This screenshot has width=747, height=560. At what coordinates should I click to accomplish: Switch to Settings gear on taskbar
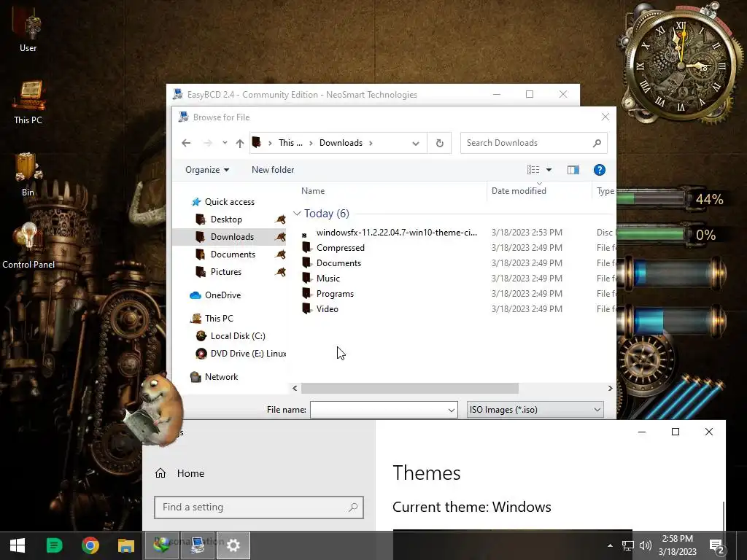(x=233, y=545)
